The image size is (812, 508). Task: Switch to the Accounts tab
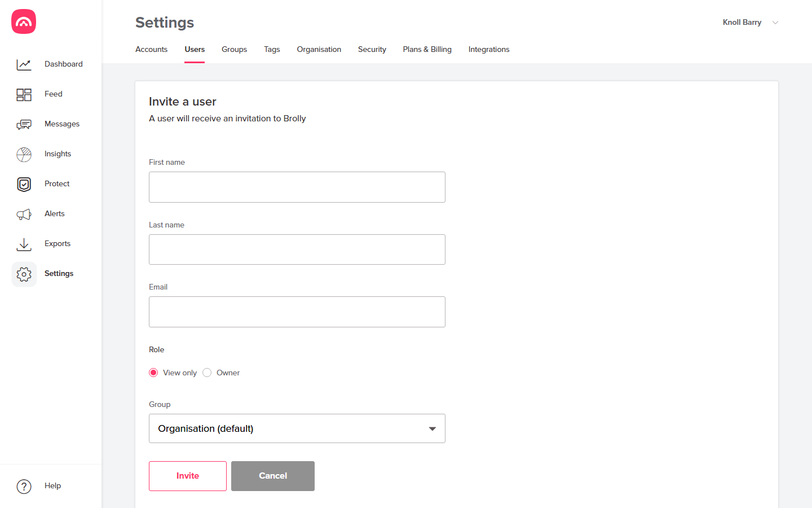151,49
